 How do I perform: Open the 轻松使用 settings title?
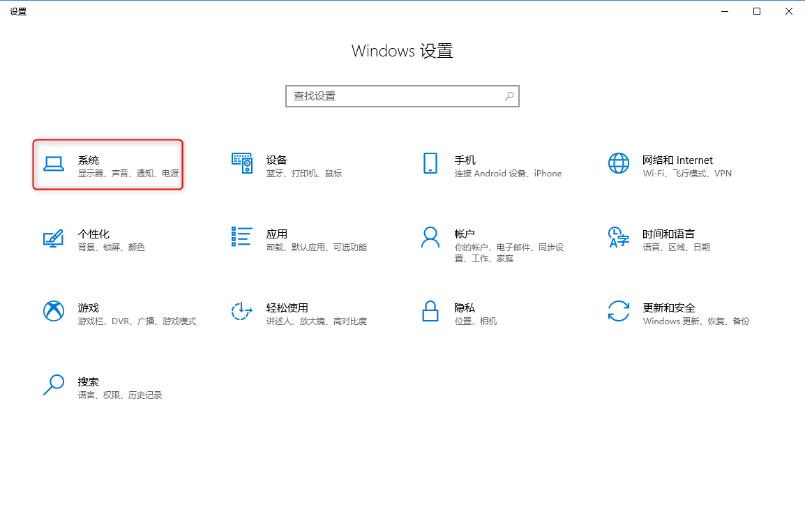[x=287, y=307]
